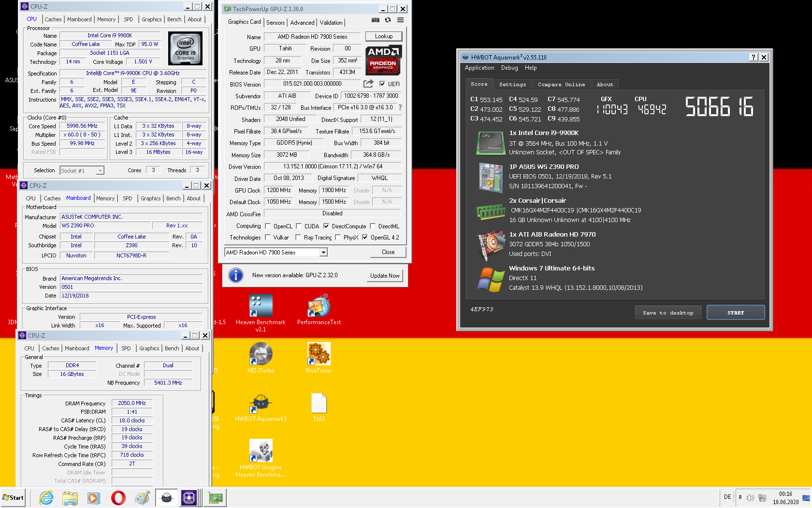Switch to Sensors tab in GPU-Z
This screenshot has width=812, height=508.
point(275,22)
